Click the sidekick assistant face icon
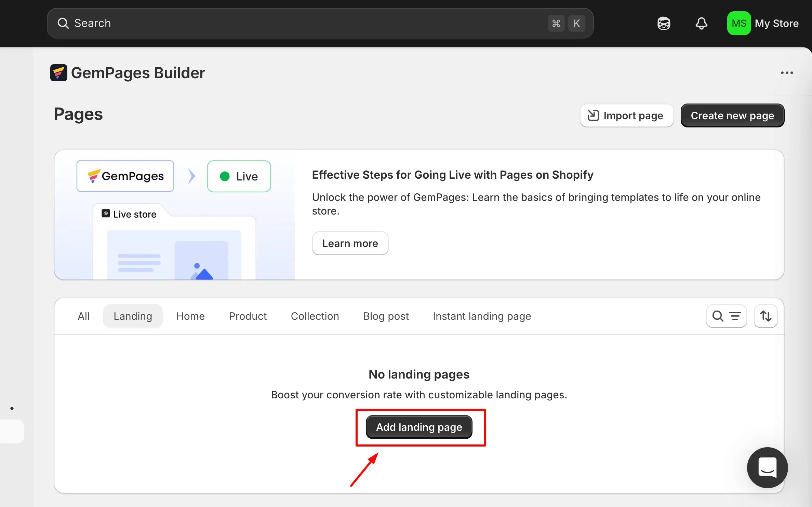 664,23
